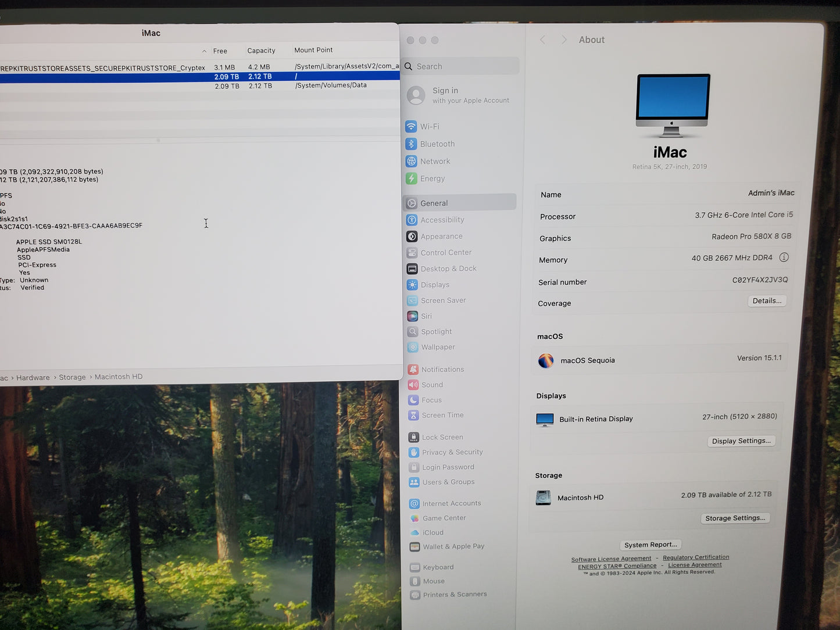840x630 pixels.
Task: Click Storage in the path bar
Action: coord(72,377)
